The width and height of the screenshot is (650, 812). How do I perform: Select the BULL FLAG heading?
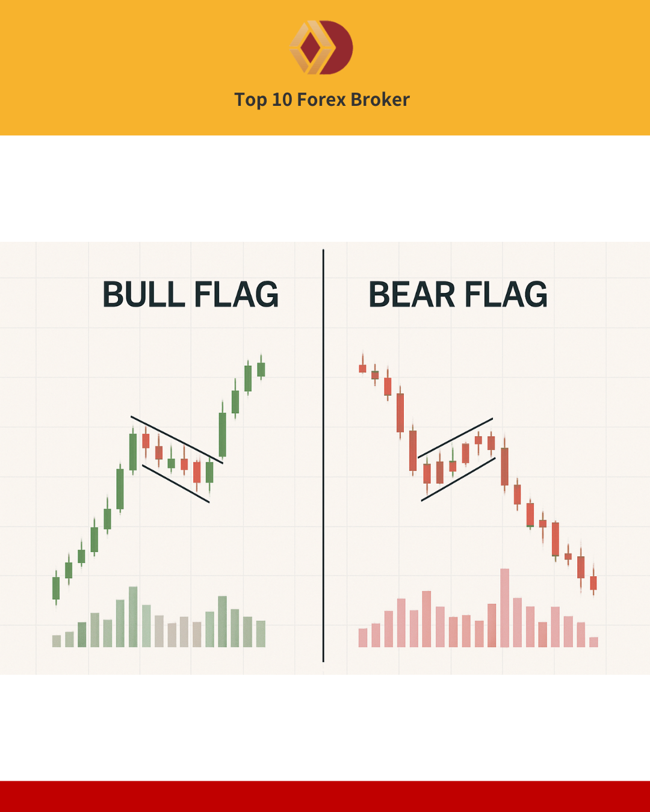coord(190,295)
